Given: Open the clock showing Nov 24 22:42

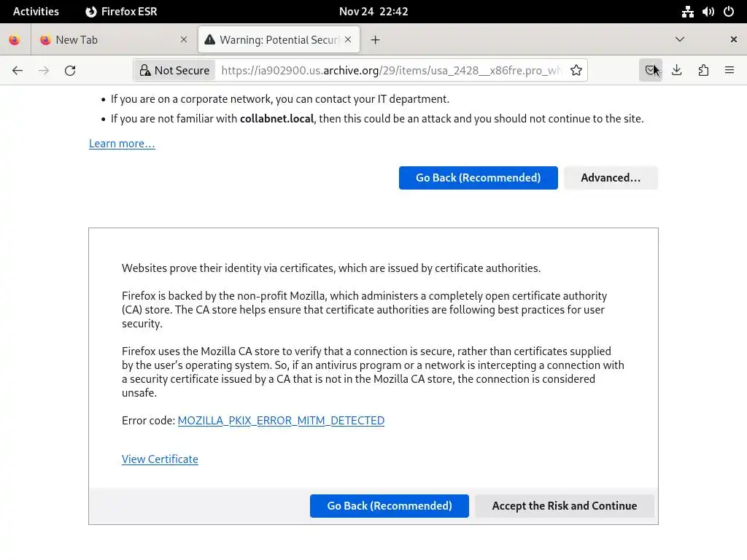Looking at the screenshot, I should tap(373, 12).
